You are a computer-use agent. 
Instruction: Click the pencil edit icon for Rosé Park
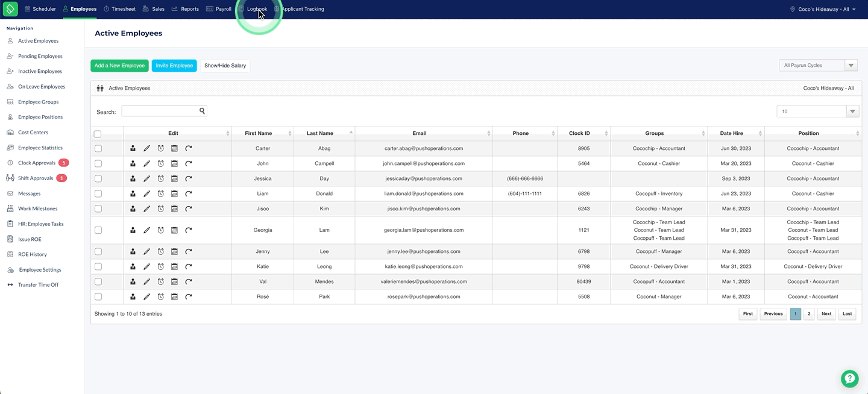point(146,296)
